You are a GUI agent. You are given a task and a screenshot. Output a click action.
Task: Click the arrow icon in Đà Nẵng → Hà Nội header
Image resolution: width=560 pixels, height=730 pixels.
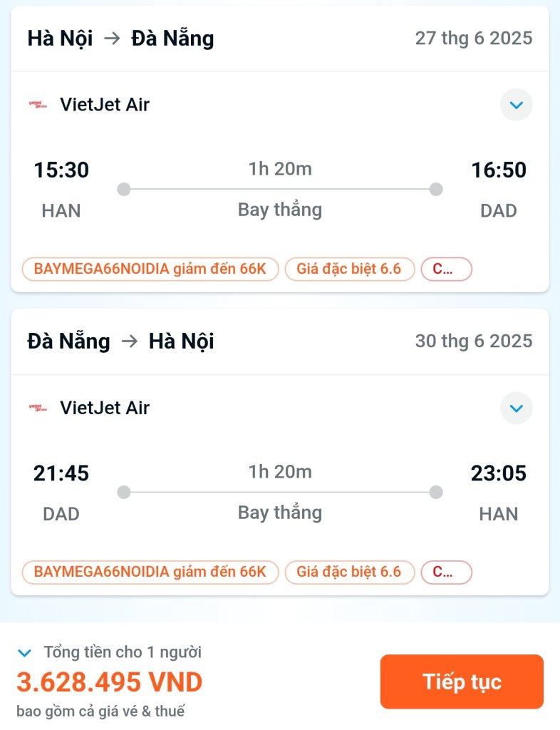tap(129, 341)
